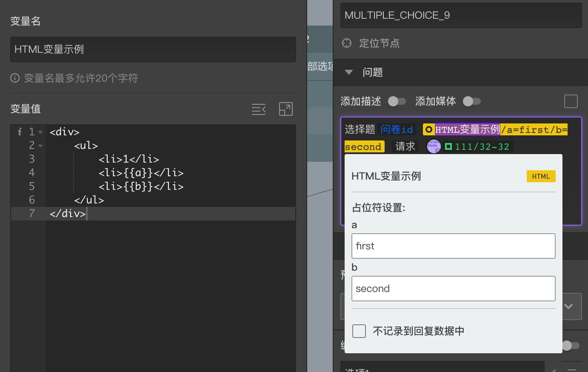Click the expand editor icon beside 变量值
This screenshot has height=372, width=588.
pos(285,109)
